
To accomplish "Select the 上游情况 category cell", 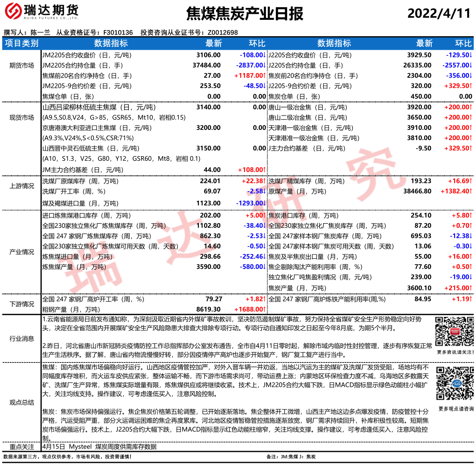I will pyautogui.click(x=22, y=186).
